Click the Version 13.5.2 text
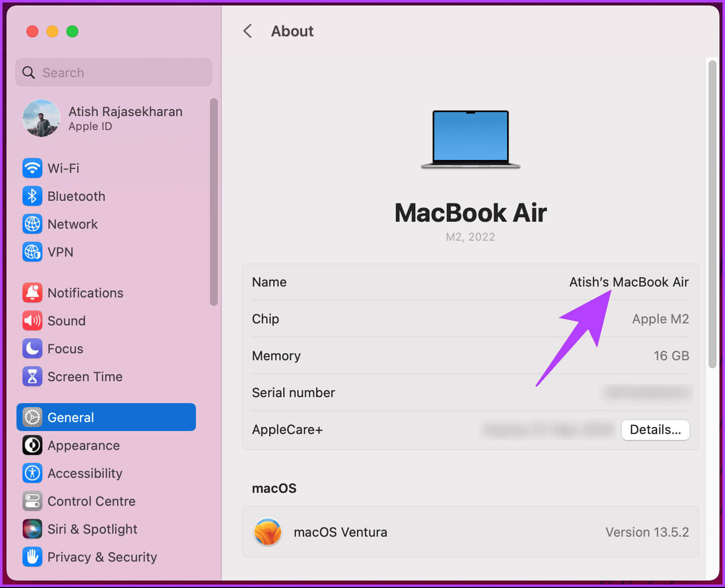The height and width of the screenshot is (588, 725). coord(647,532)
